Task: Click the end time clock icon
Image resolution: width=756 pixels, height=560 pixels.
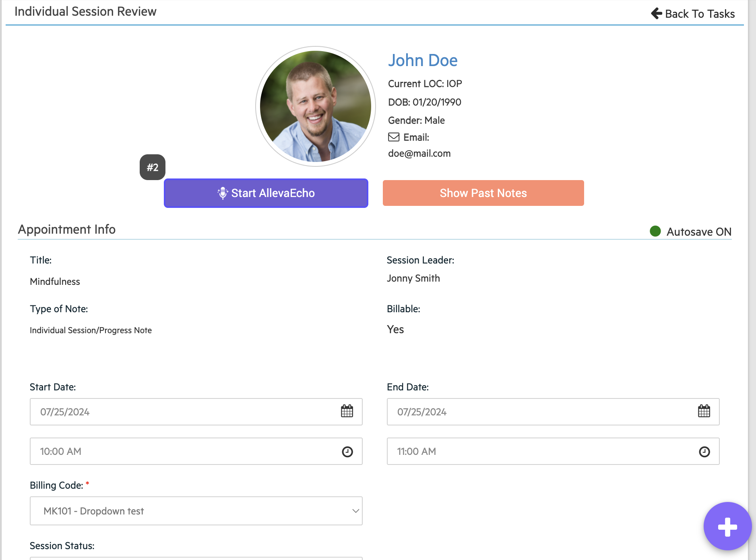Action: pyautogui.click(x=704, y=452)
